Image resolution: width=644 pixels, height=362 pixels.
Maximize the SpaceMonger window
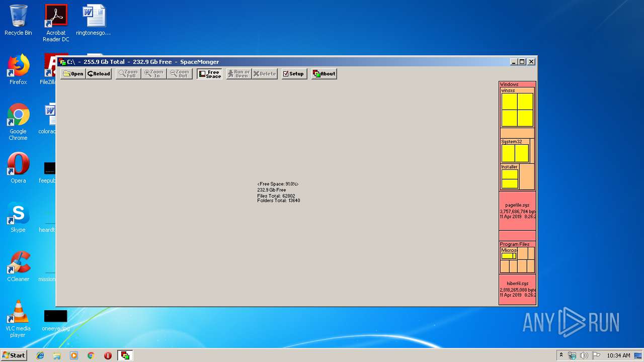click(x=522, y=62)
